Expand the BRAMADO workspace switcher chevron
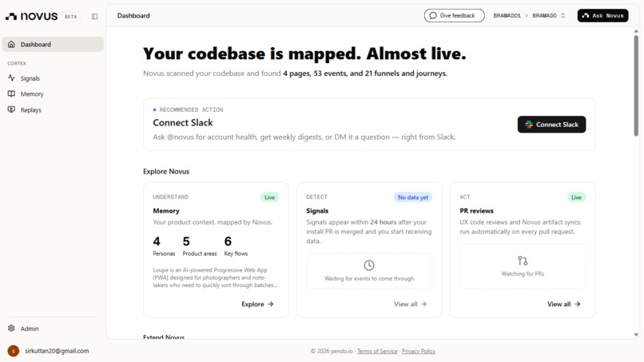The image size is (644, 362). 563,16
